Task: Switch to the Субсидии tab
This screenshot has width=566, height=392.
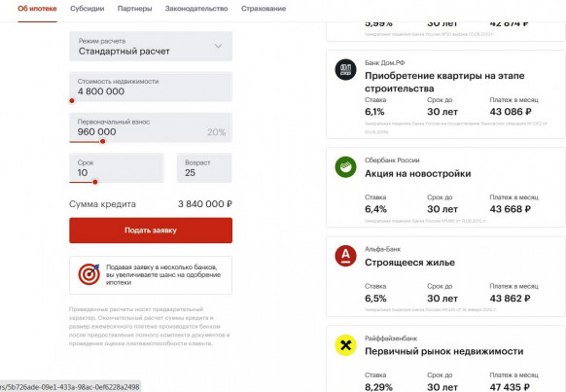Action: (87, 9)
